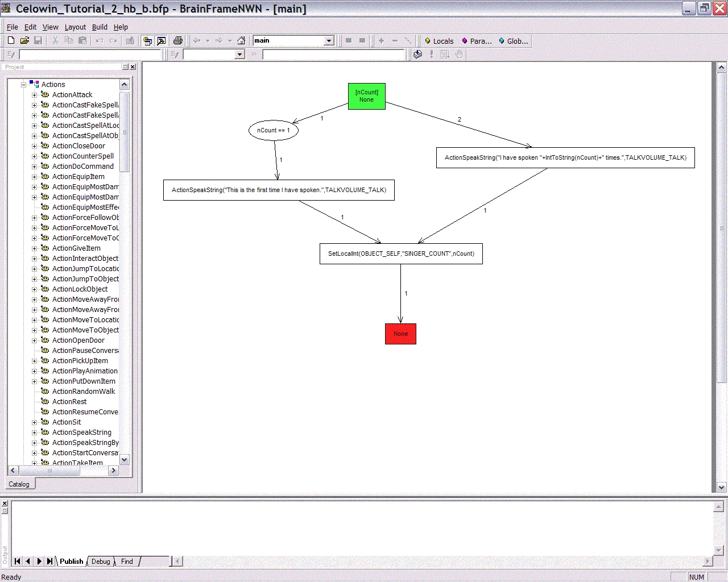
Task: Open the Build menu
Action: point(100,27)
